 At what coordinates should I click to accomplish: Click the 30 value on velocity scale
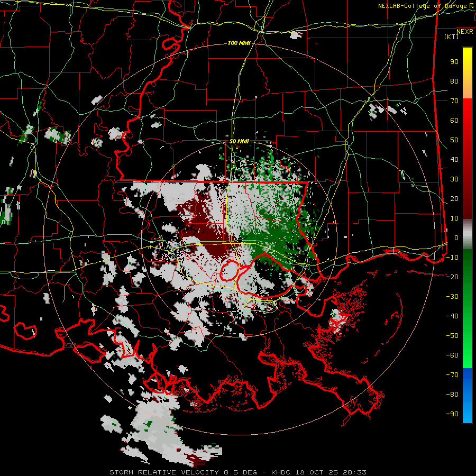point(454,179)
